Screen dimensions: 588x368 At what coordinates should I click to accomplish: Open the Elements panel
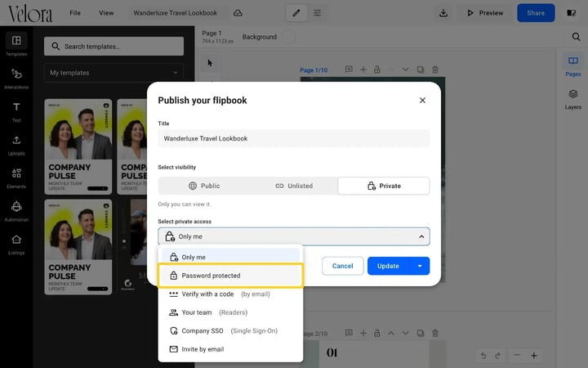tap(16, 177)
